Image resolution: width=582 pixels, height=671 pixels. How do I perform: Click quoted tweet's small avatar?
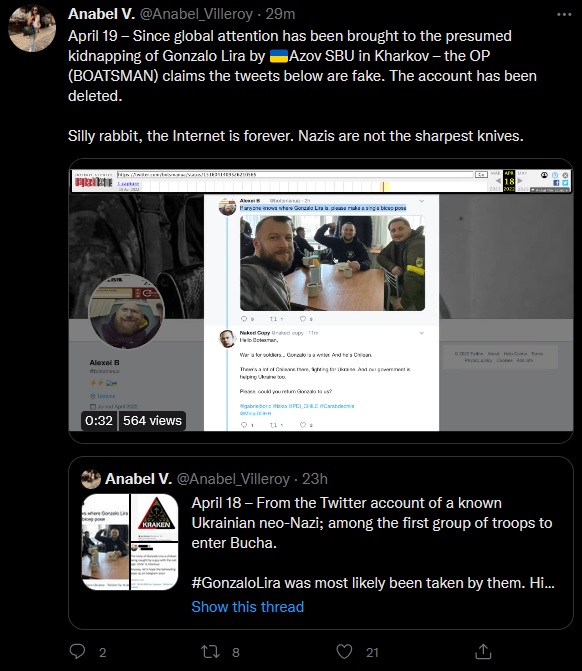(91, 479)
